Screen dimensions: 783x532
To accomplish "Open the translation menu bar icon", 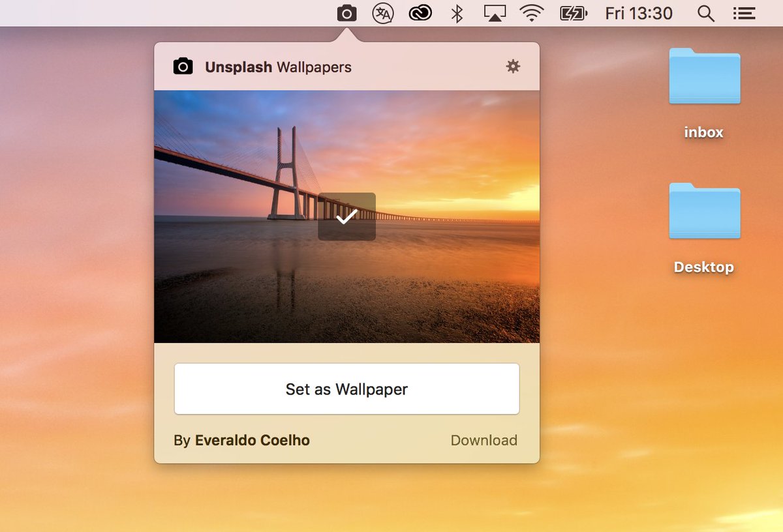I will pos(383,13).
